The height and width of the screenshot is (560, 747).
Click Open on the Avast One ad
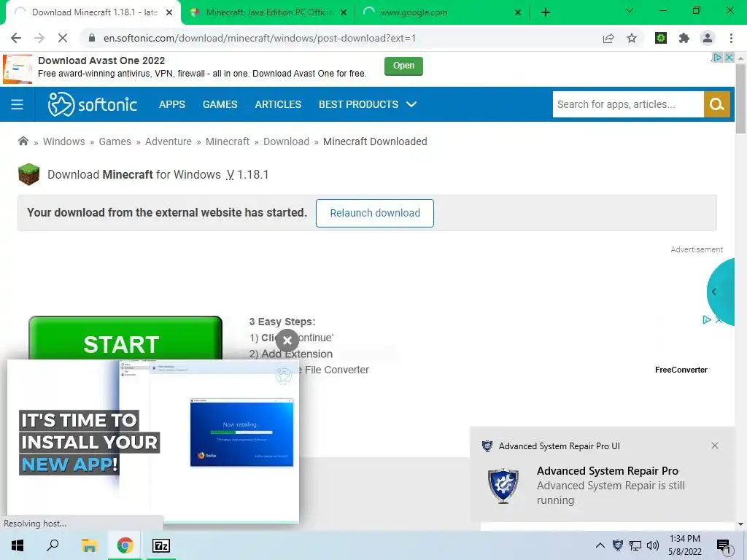(x=403, y=66)
